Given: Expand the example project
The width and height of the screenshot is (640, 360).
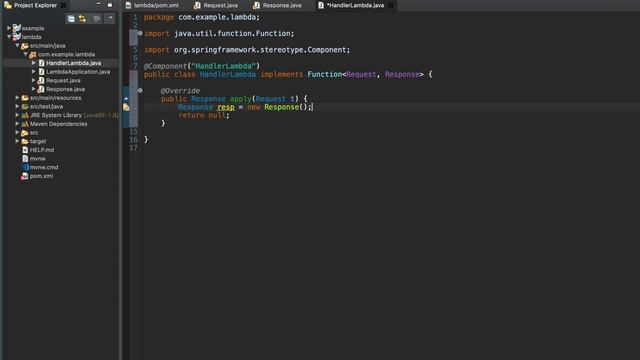Looking at the screenshot, I should 9,28.
